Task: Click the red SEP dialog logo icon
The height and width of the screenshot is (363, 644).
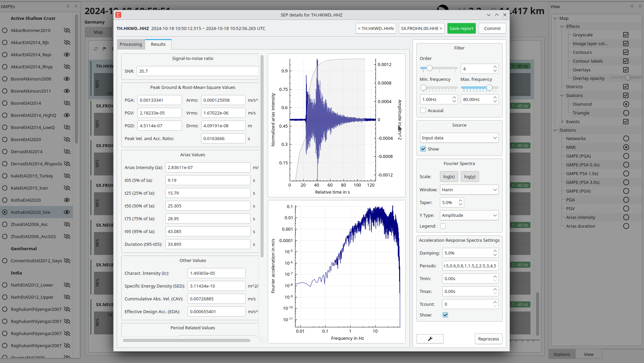Action: click(x=118, y=15)
